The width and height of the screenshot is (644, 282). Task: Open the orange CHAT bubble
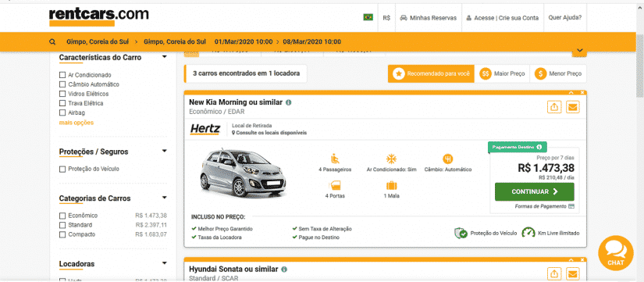click(x=615, y=253)
